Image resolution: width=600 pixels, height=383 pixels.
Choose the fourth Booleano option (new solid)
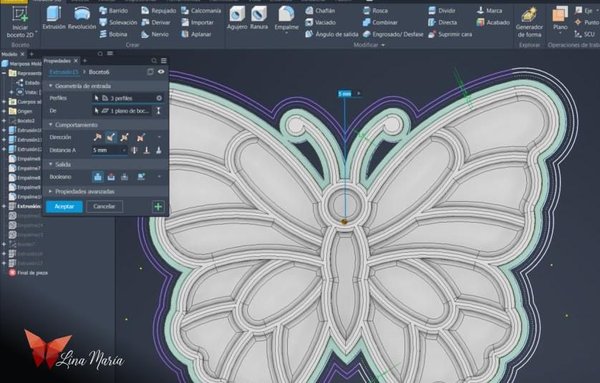141,176
